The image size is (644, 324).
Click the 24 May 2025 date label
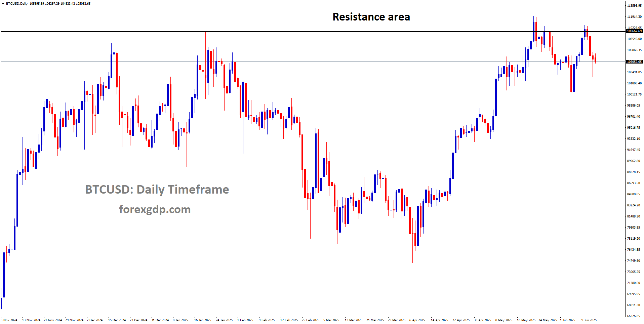[548, 320]
